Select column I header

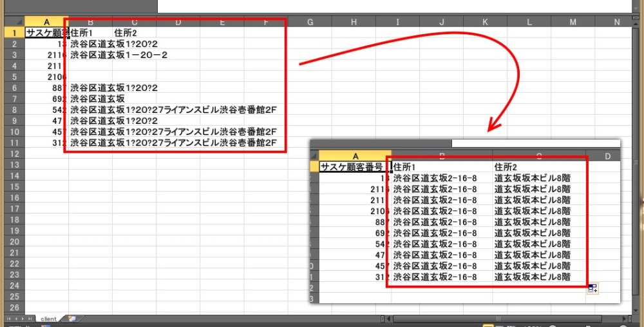(x=397, y=22)
